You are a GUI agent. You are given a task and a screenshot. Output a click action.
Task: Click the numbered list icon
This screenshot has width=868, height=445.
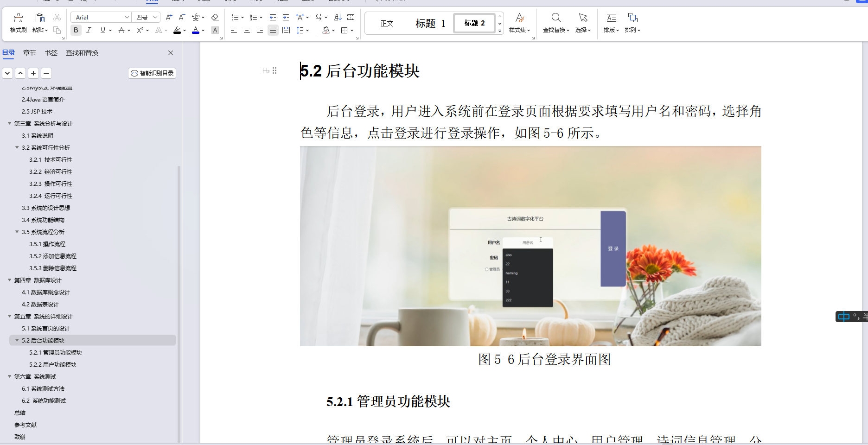(x=254, y=17)
